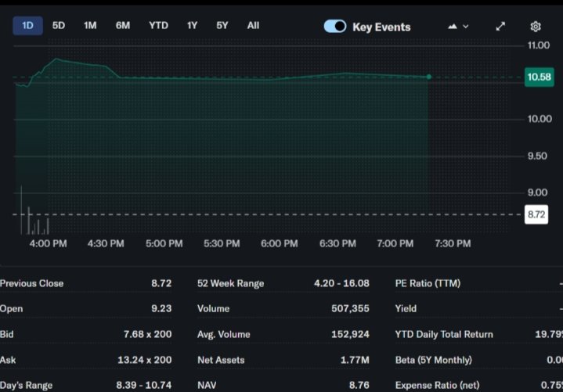Click the green price line endpoint dot
This screenshot has width=563, height=392.
point(428,77)
